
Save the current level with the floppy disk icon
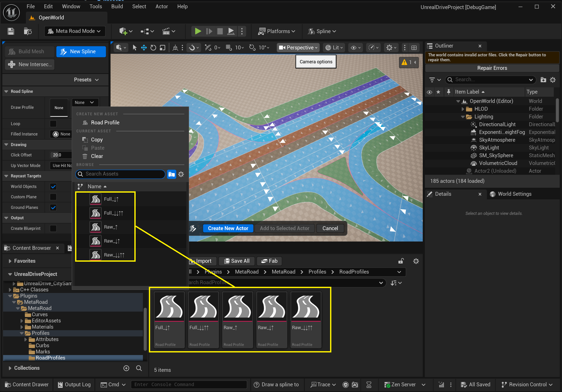11,31
